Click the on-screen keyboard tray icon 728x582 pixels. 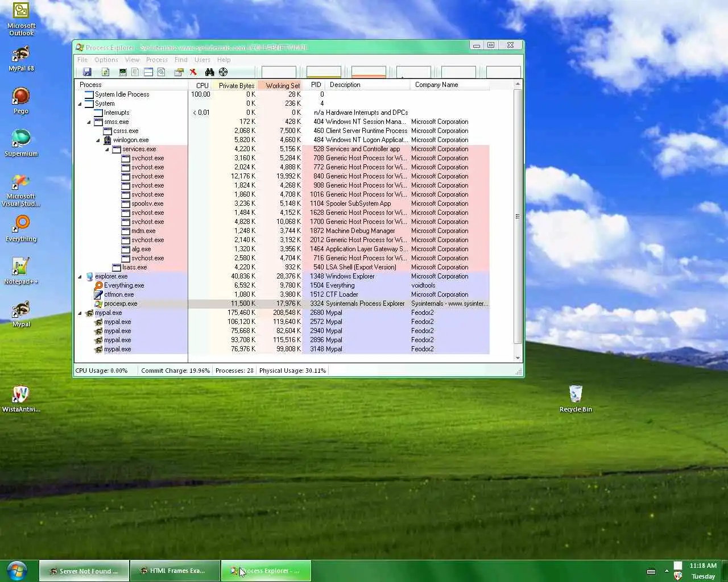[651, 571]
